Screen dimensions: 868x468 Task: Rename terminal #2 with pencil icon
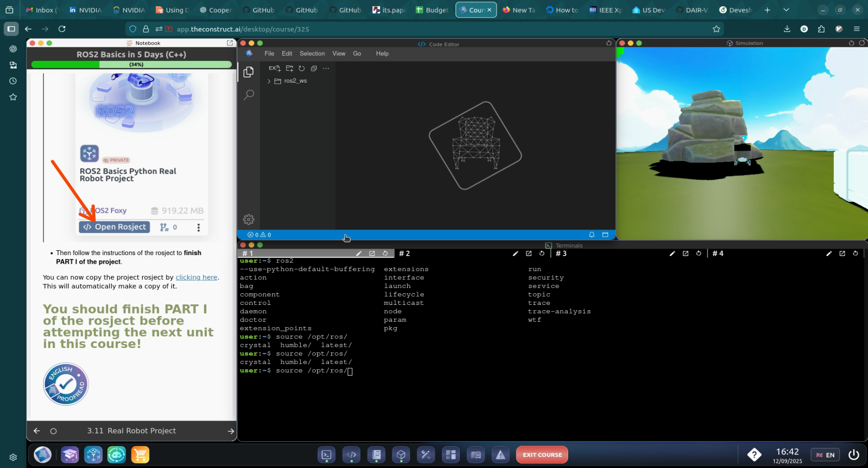tap(515, 254)
